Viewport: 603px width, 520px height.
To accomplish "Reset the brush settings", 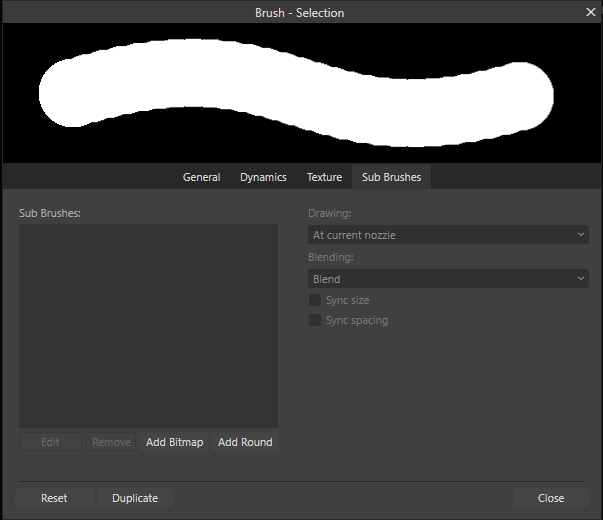I will pyautogui.click(x=54, y=498).
